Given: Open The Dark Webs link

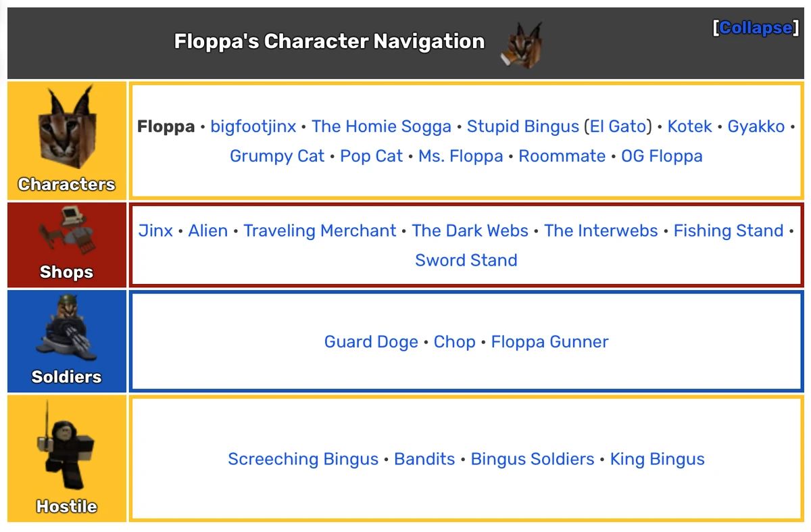Looking at the screenshot, I should pos(470,231).
